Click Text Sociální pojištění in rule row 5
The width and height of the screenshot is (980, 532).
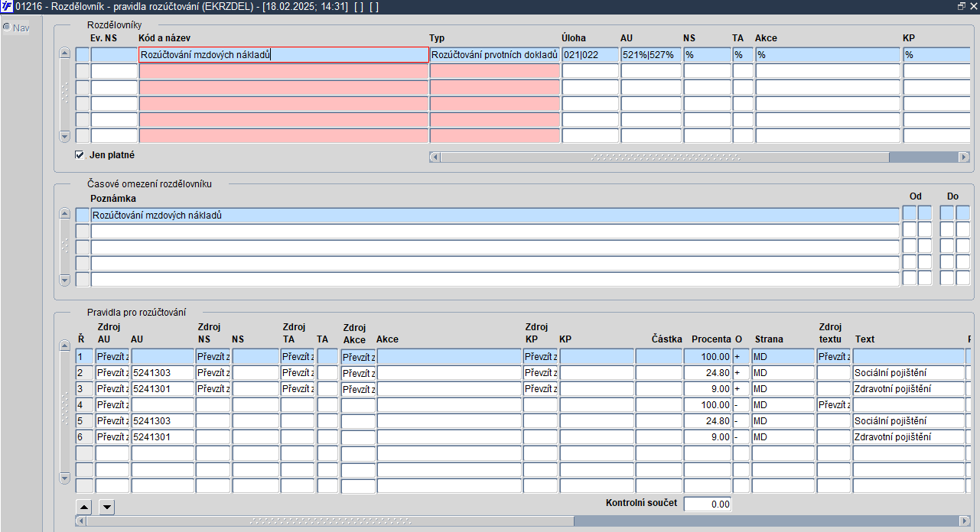click(x=909, y=420)
